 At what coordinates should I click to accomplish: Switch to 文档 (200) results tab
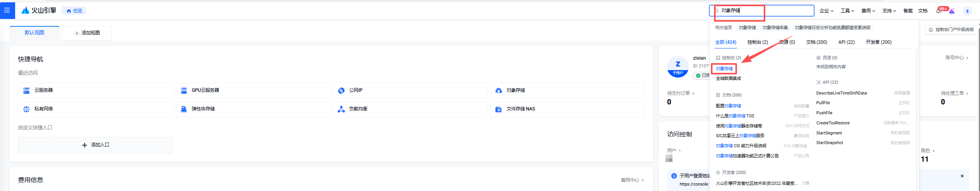[x=816, y=42]
